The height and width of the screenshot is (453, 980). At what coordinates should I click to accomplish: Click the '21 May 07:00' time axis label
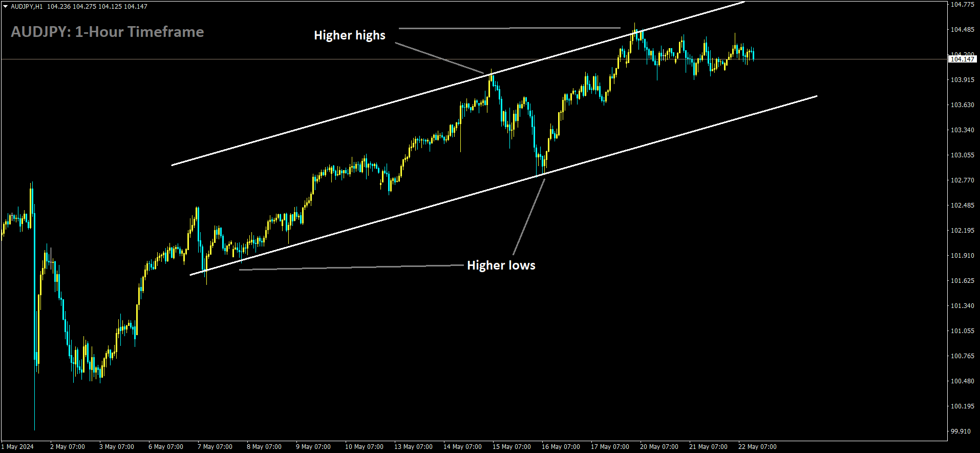point(708,447)
